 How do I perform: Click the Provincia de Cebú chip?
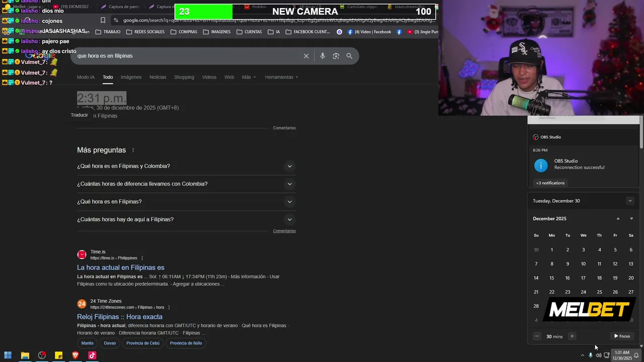[143, 343]
